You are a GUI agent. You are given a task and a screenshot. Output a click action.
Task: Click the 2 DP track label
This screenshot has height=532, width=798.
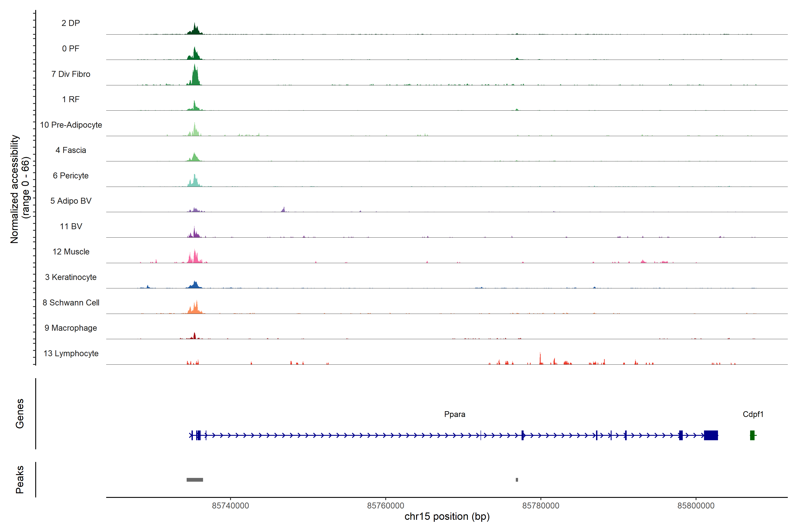tap(70, 23)
